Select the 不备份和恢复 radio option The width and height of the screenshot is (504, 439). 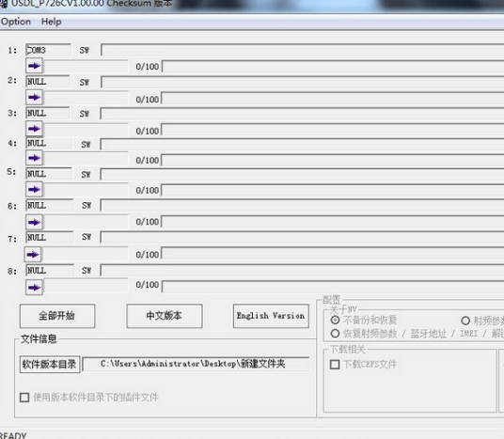(335, 321)
